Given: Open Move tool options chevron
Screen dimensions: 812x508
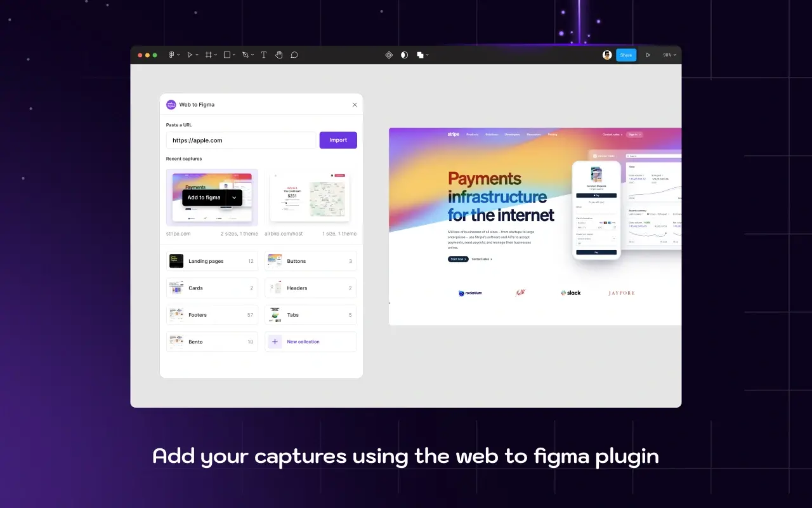Looking at the screenshot, I should click(197, 55).
